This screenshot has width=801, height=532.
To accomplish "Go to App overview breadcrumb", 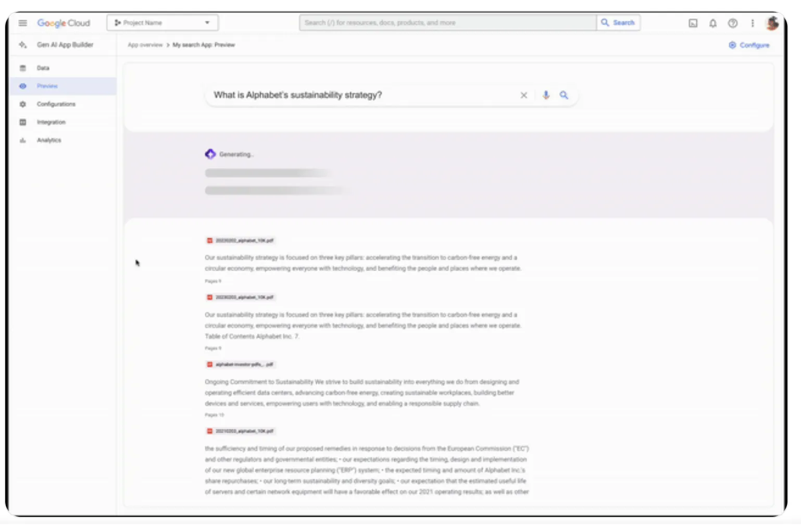I will coord(145,45).
